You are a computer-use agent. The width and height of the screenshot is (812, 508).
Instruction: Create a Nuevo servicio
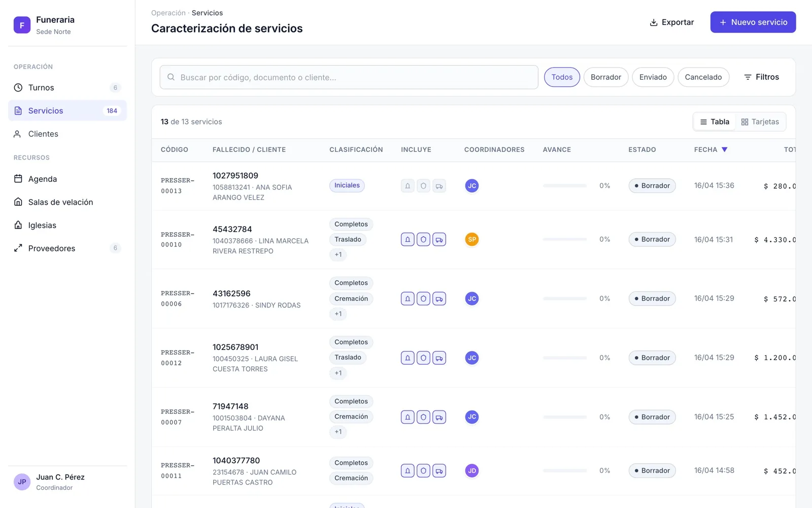pyautogui.click(x=753, y=22)
